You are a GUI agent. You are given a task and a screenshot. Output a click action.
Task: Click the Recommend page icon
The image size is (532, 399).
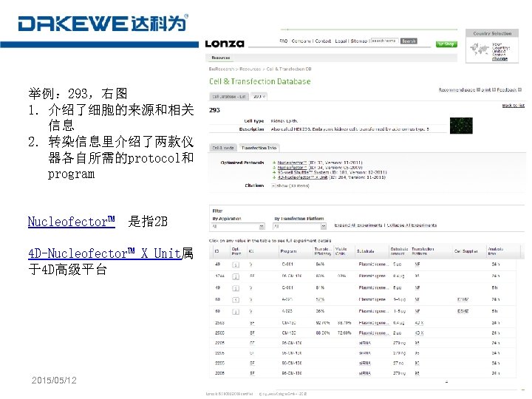[478, 90]
